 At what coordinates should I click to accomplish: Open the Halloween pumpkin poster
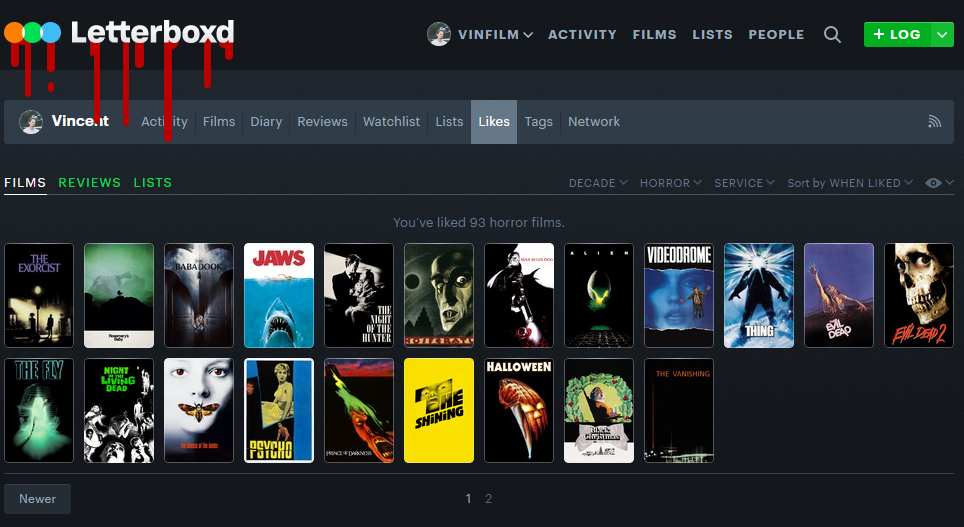(x=519, y=410)
